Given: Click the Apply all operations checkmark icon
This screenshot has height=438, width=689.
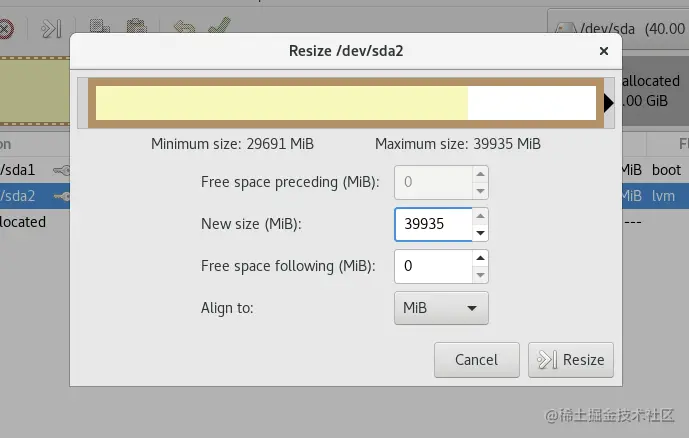Looking at the screenshot, I should pos(219,25).
